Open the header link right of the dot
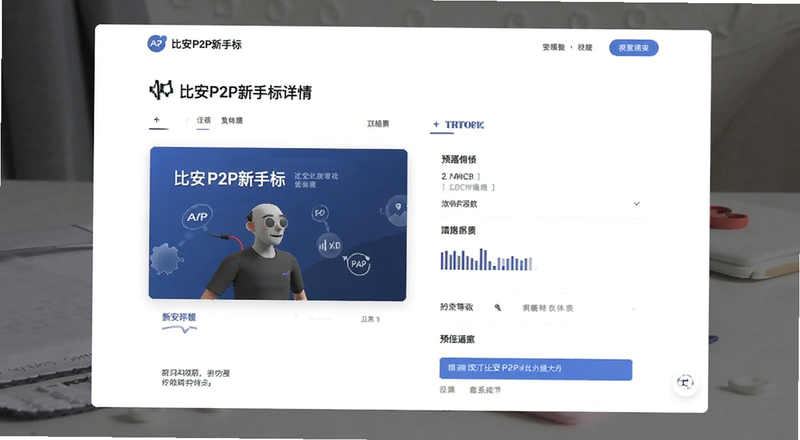 [585, 47]
